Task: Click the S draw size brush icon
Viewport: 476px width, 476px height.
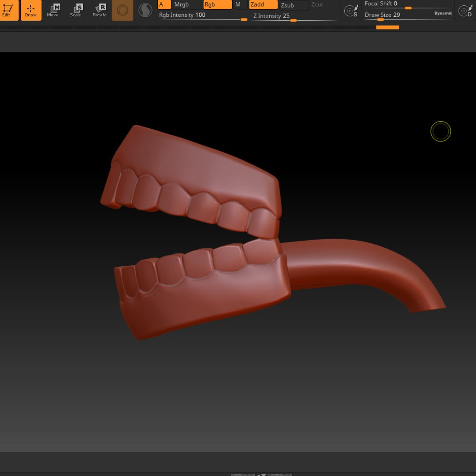Action: click(351, 11)
